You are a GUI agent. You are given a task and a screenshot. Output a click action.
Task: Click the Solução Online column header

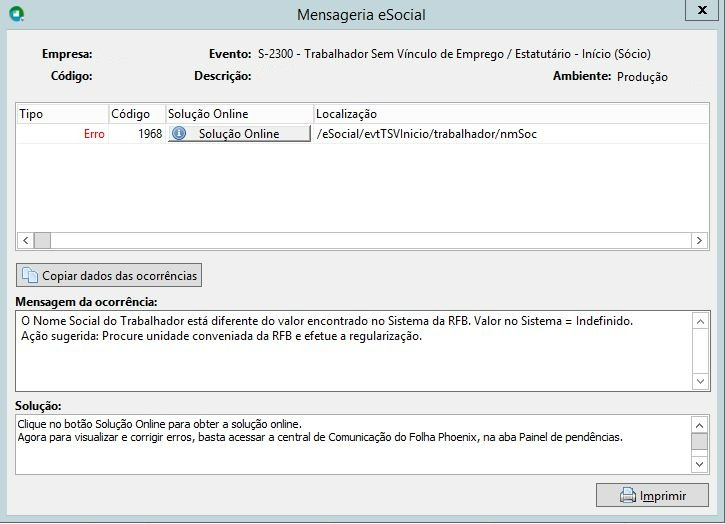tap(240, 114)
